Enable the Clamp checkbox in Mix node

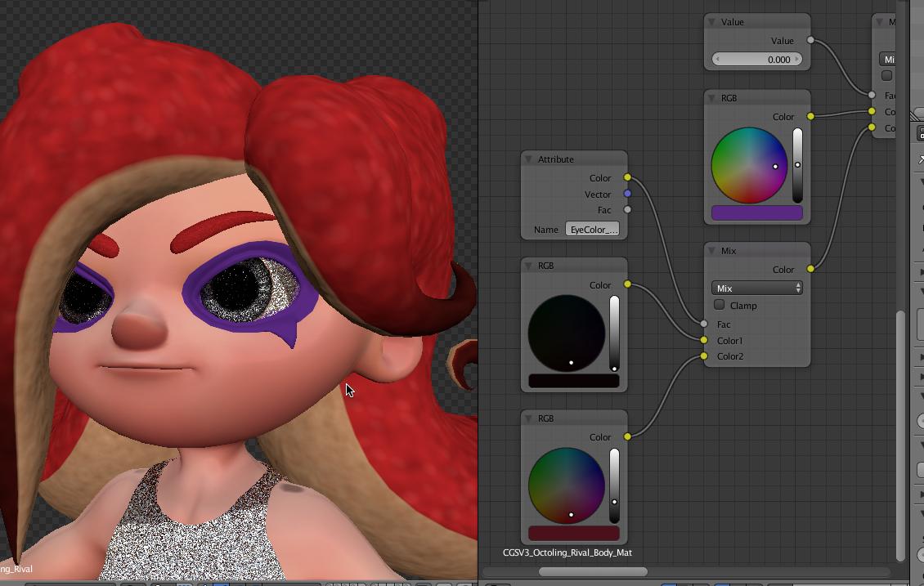719,305
